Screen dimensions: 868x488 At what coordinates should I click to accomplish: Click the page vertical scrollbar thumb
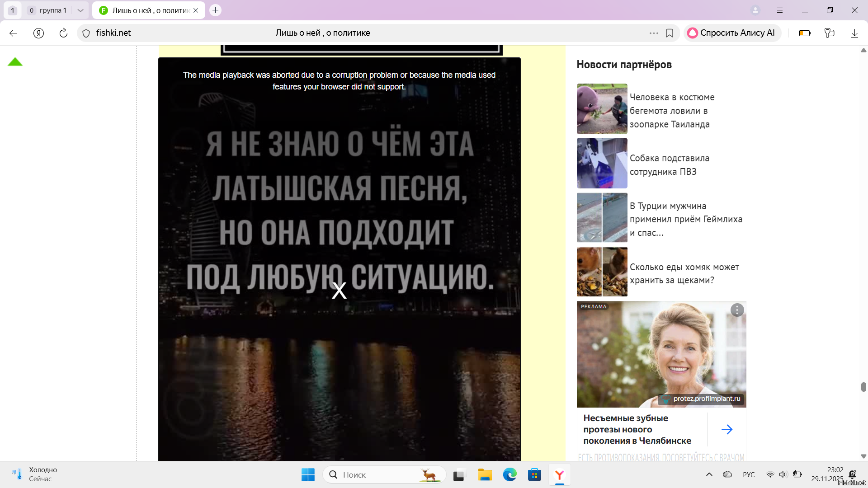pyautogui.click(x=863, y=387)
